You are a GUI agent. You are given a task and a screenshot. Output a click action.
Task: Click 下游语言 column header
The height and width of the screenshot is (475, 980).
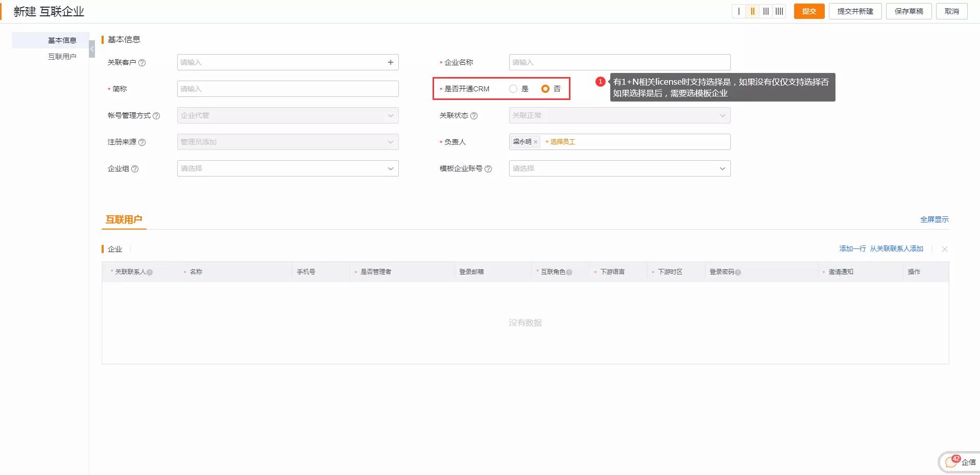pyautogui.click(x=612, y=272)
